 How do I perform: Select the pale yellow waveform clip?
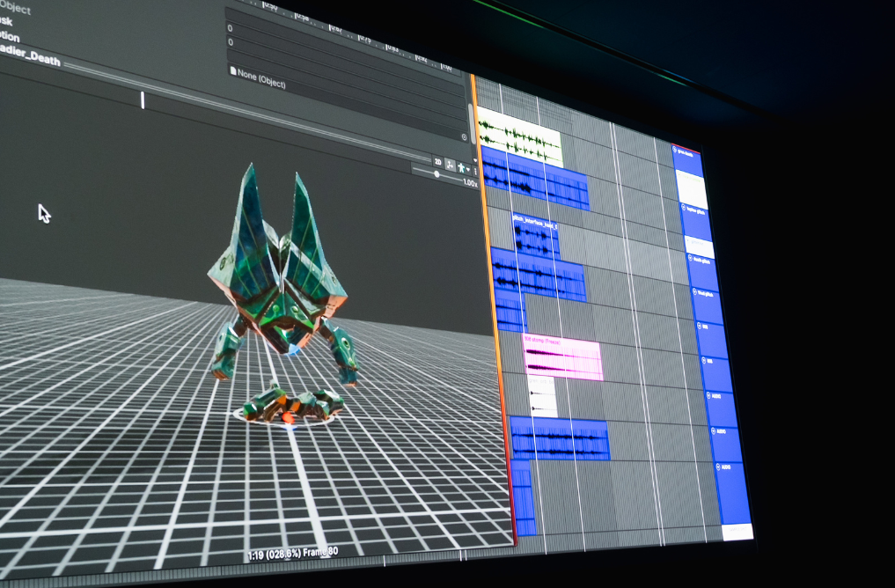519,137
